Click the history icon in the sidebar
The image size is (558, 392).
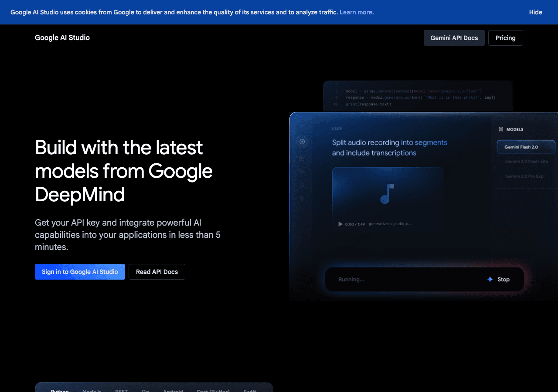(x=302, y=158)
